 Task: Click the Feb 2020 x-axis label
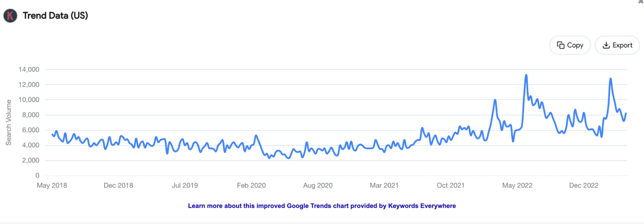point(251,185)
